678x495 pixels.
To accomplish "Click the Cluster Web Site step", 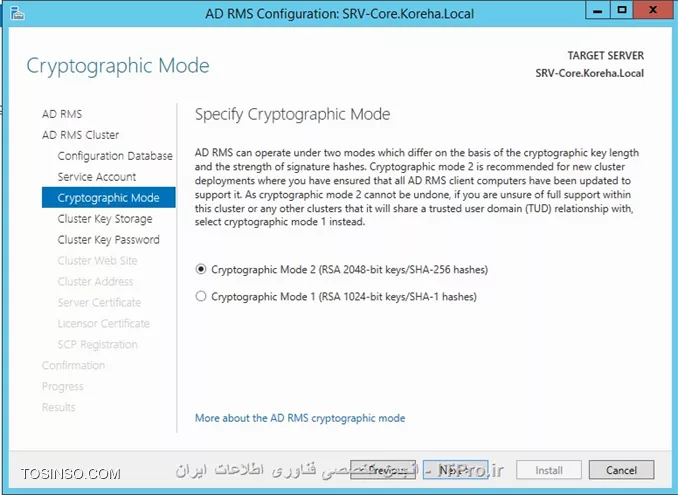I will [97, 261].
